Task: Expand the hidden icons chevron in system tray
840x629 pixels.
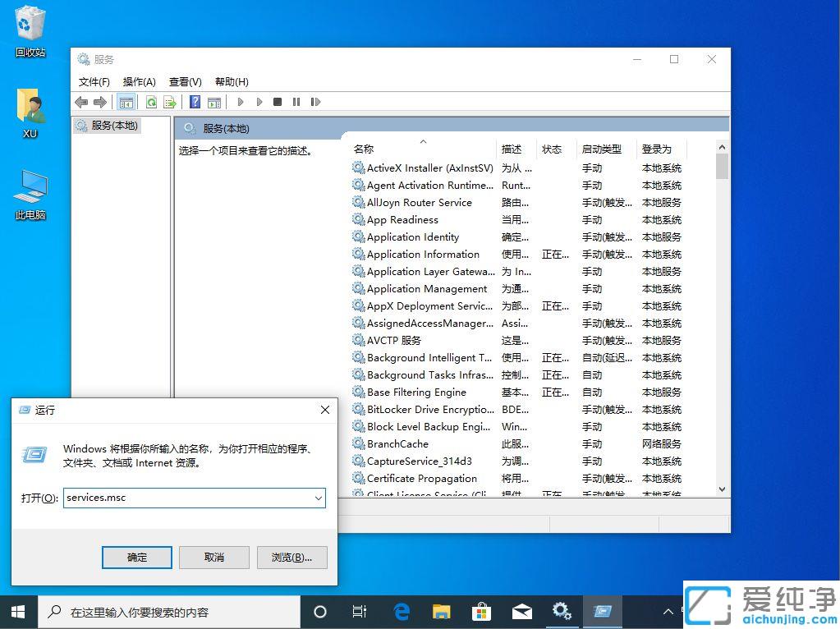Action: click(668, 611)
